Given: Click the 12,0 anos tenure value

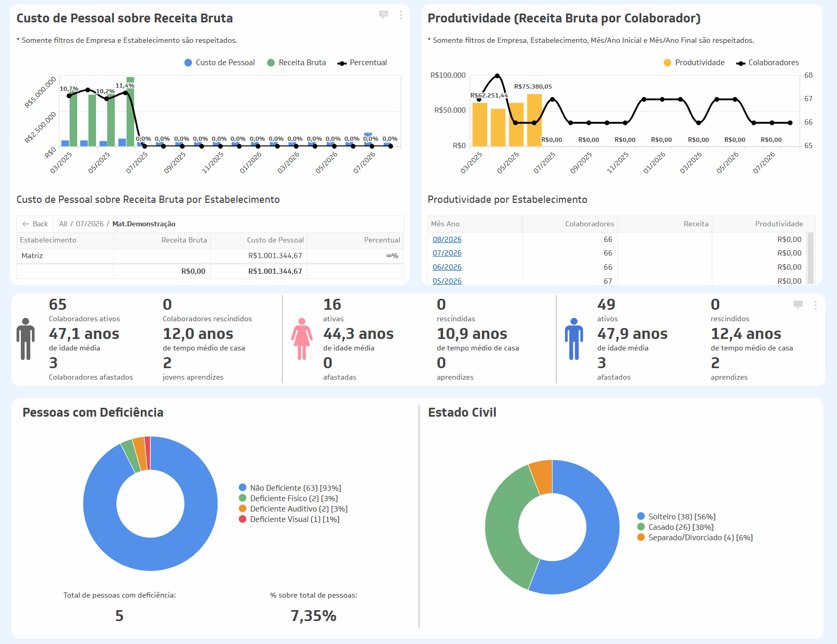Looking at the screenshot, I should (198, 334).
